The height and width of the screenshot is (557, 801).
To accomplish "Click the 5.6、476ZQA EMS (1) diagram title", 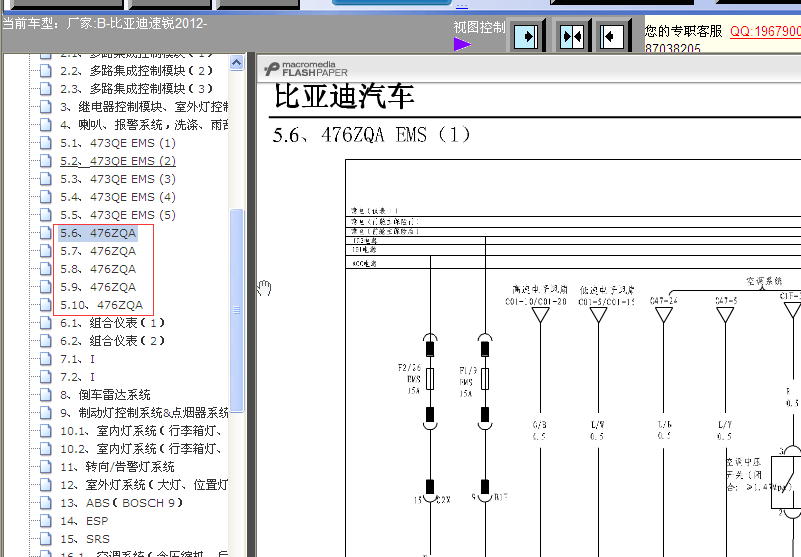I will [371, 135].
